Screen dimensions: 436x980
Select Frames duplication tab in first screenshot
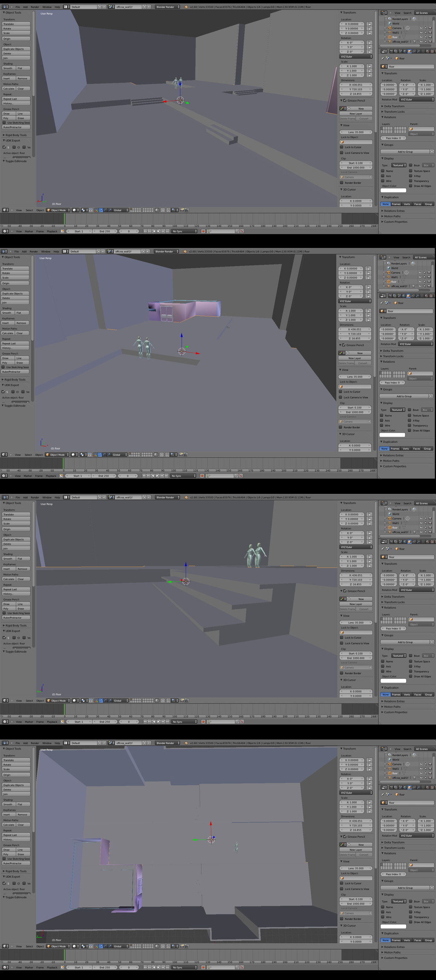pos(396,204)
